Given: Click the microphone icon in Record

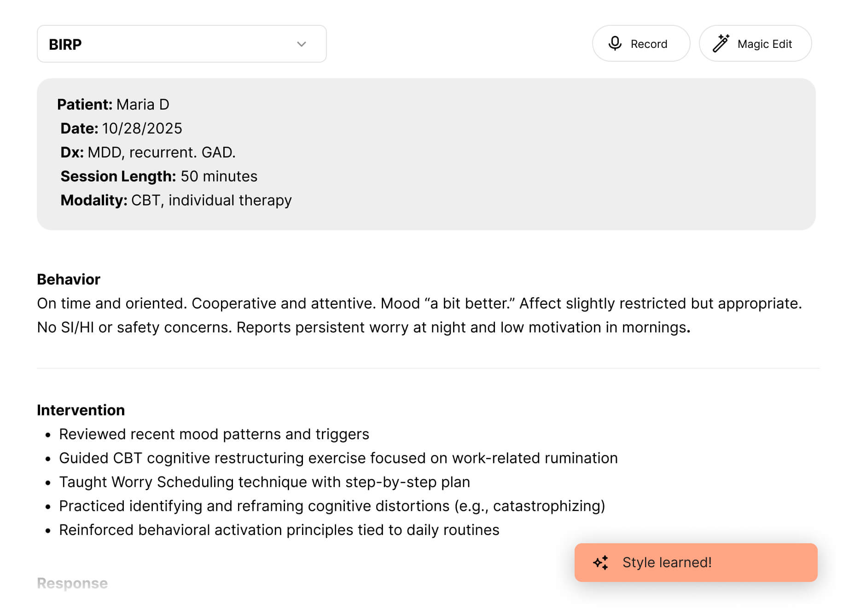Looking at the screenshot, I should click(615, 43).
